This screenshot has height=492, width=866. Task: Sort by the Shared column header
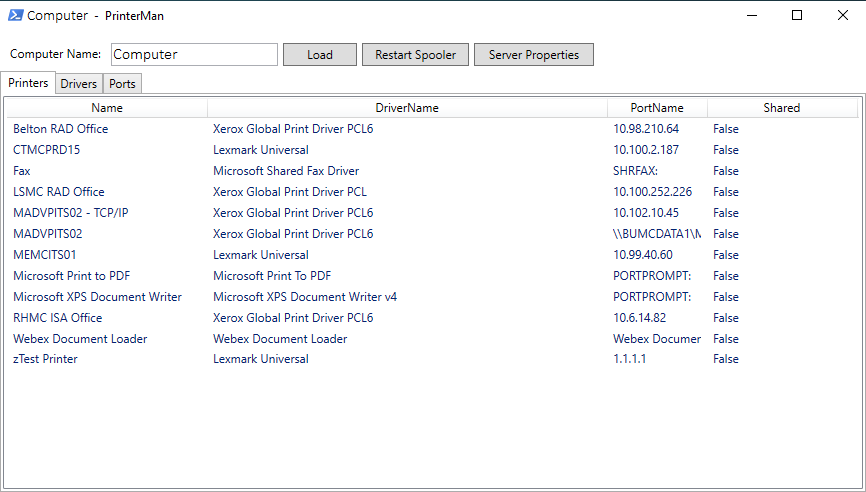(781, 108)
